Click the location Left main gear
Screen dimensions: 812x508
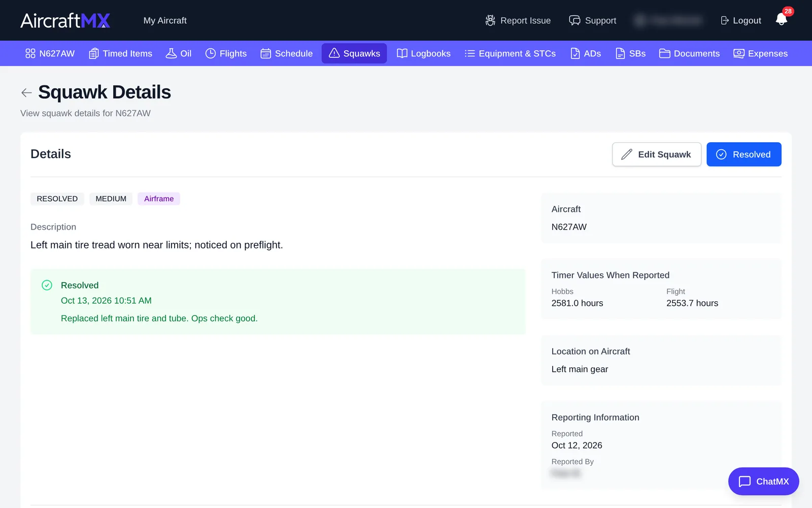(x=580, y=369)
